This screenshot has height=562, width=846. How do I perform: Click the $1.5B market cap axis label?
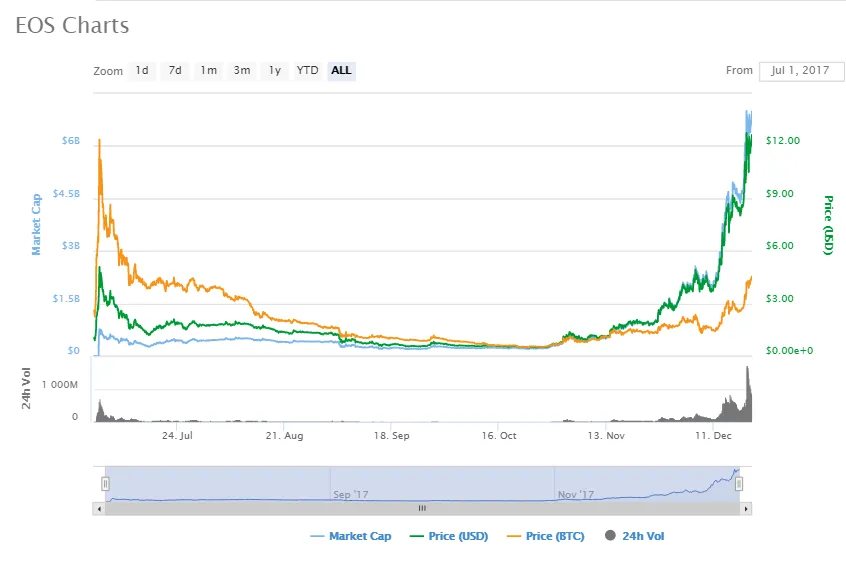click(x=66, y=299)
